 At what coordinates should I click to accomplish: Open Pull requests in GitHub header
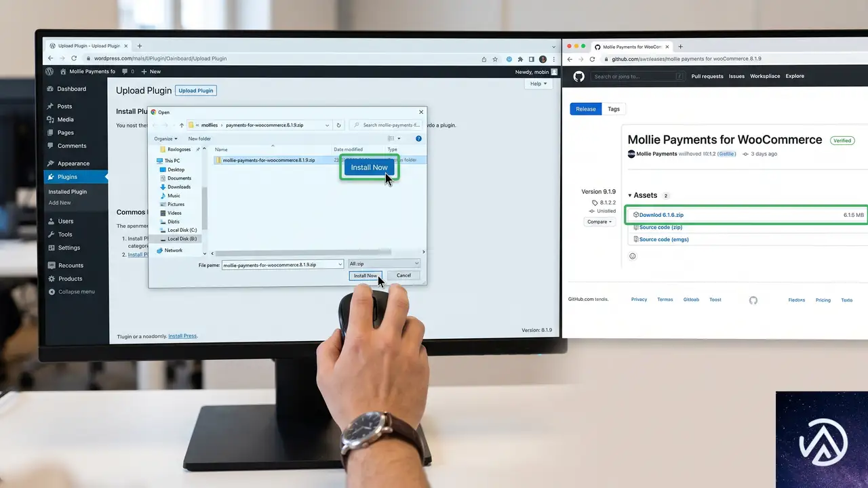(707, 77)
